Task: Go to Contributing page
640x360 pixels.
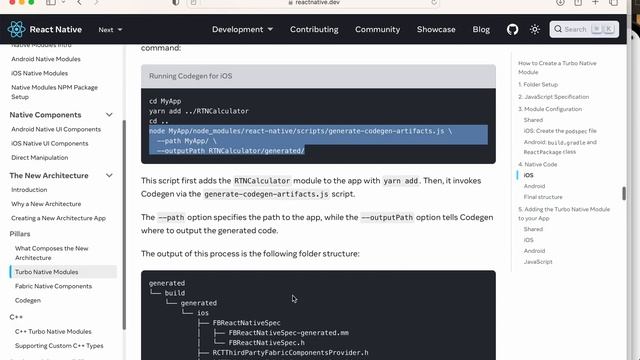Action: click(314, 29)
